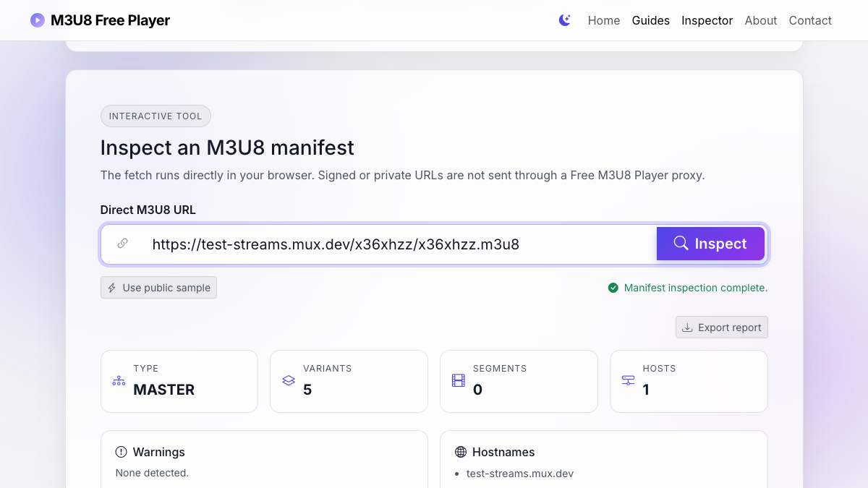The image size is (868, 488).
Task: Click the Warnings heading
Action: click(159, 452)
